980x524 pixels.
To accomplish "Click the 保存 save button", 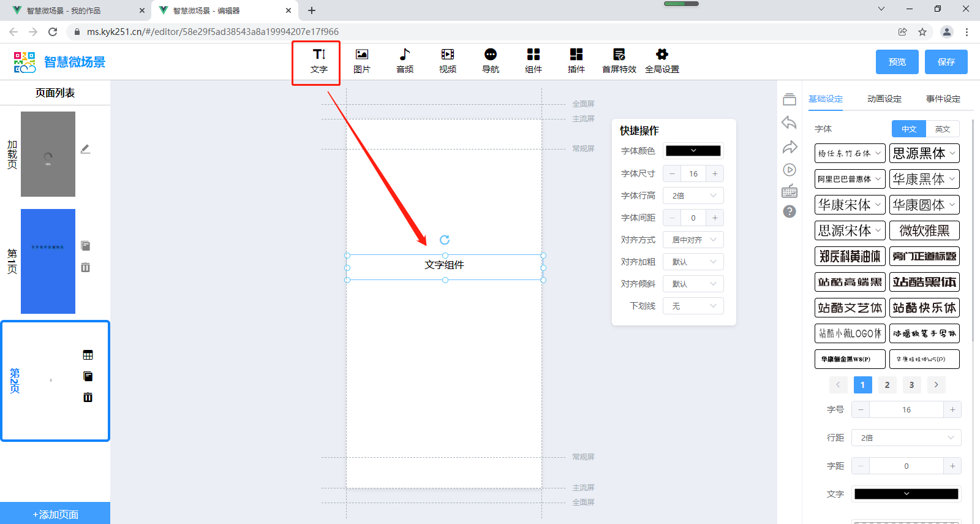I will point(946,62).
